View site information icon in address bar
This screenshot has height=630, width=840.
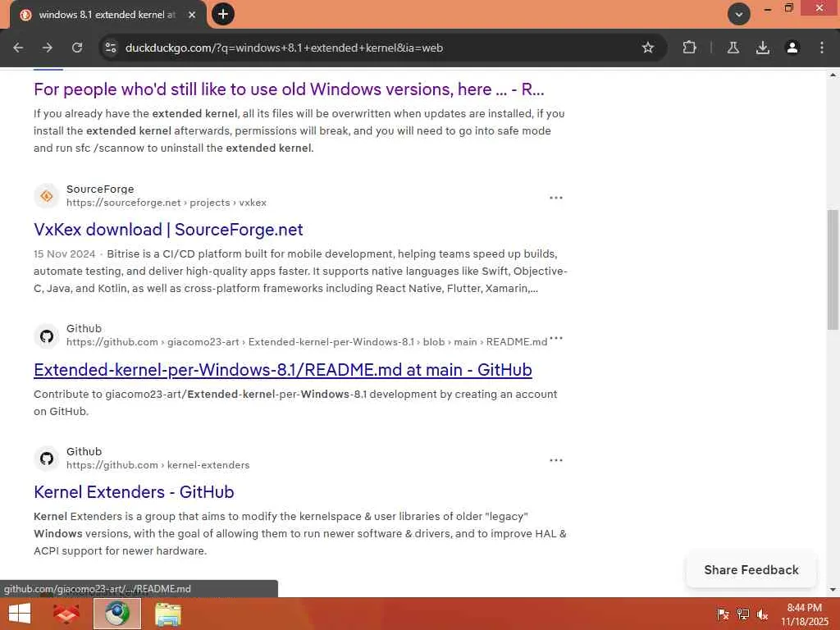click(x=111, y=48)
